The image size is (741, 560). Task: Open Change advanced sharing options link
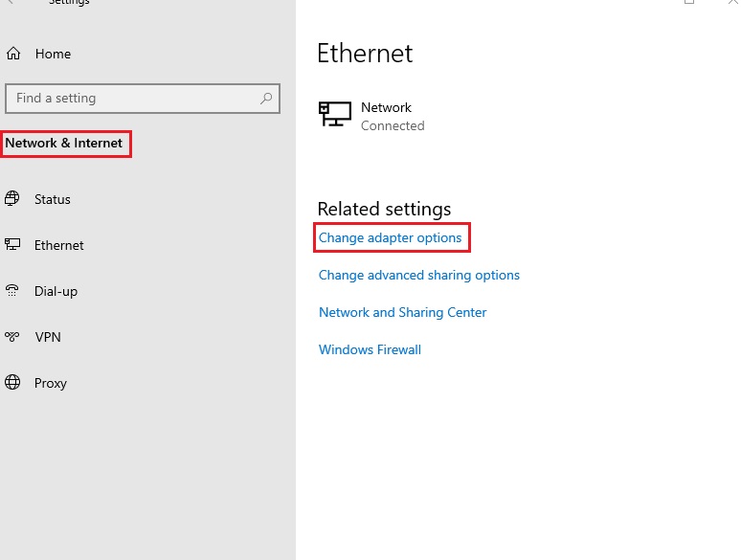point(419,275)
